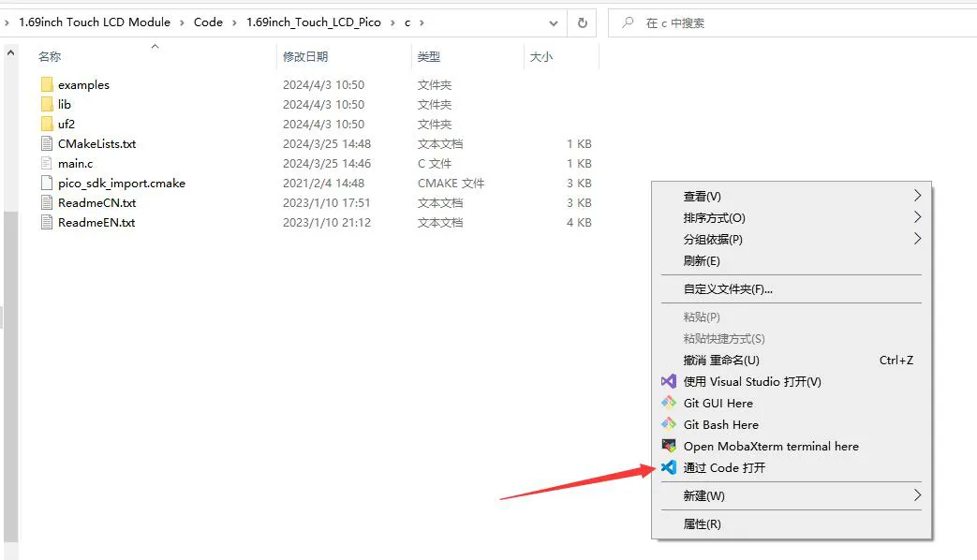This screenshot has height=560, width=977.
Task: Open the examples folder icon
Action: 47,84
